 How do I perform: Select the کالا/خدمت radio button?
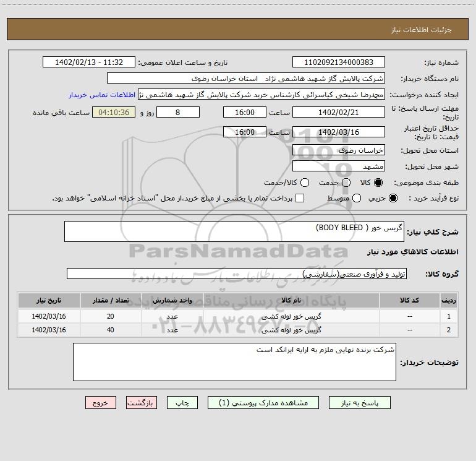[305, 183]
